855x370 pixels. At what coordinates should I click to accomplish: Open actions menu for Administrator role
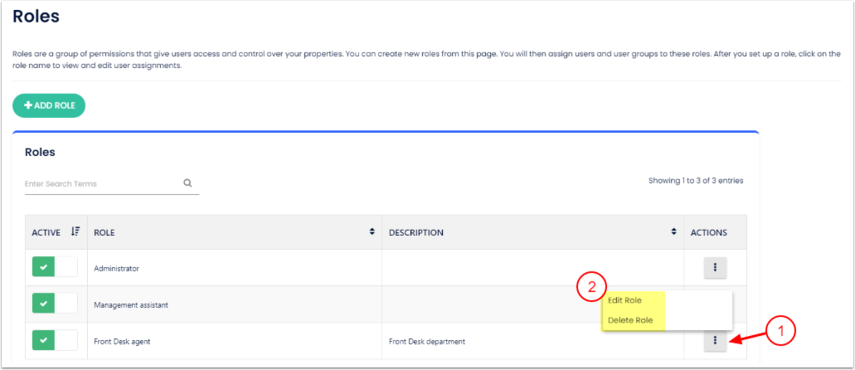click(715, 268)
